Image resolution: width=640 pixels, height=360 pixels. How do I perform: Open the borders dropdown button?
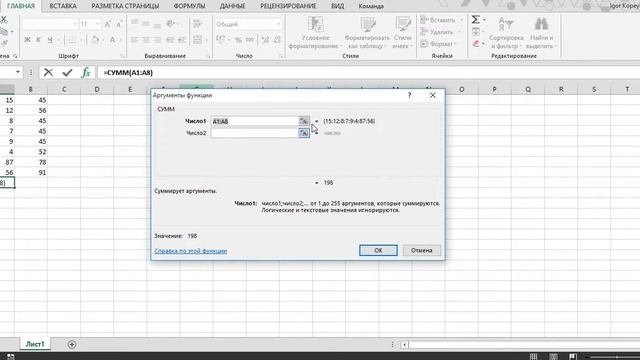[81, 40]
